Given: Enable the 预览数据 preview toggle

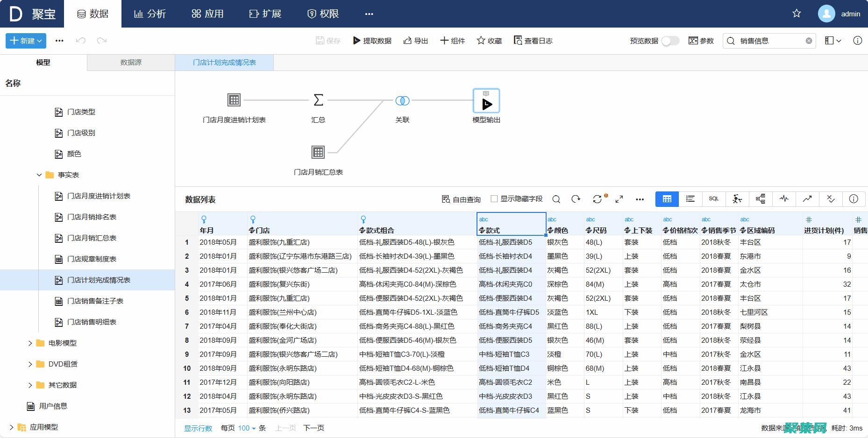Looking at the screenshot, I should coord(670,41).
